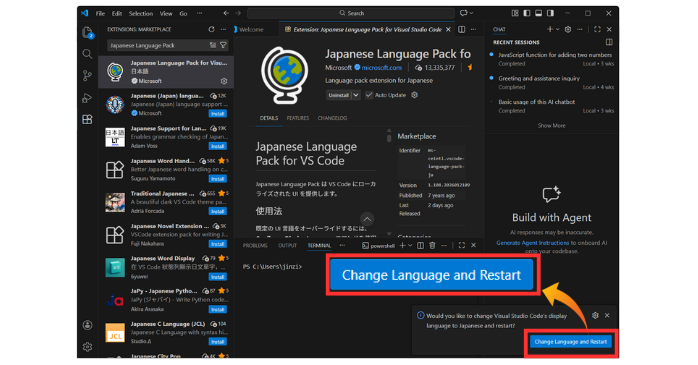Toggle the bottom panel visibility

pyautogui.click(x=539, y=13)
